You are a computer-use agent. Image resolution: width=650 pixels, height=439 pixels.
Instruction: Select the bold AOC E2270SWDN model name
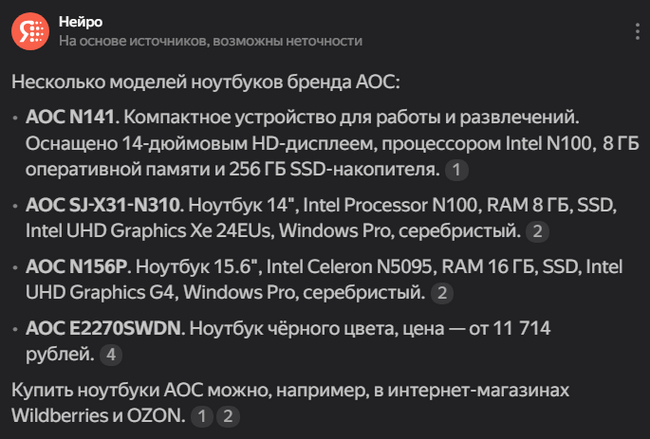(105, 328)
